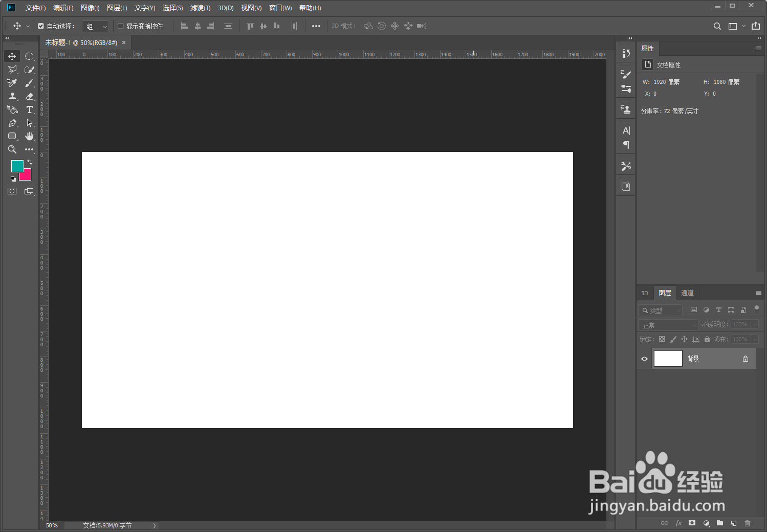Toggle layer filtering switch on

point(756,309)
